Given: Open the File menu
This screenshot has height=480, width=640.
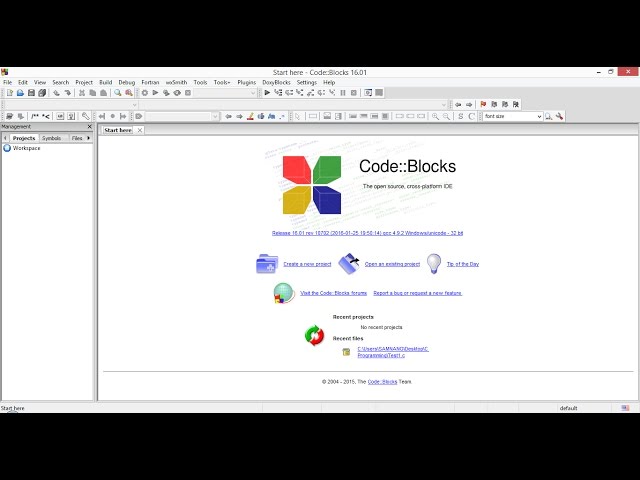Looking at the screenshot, I should 7,82.
